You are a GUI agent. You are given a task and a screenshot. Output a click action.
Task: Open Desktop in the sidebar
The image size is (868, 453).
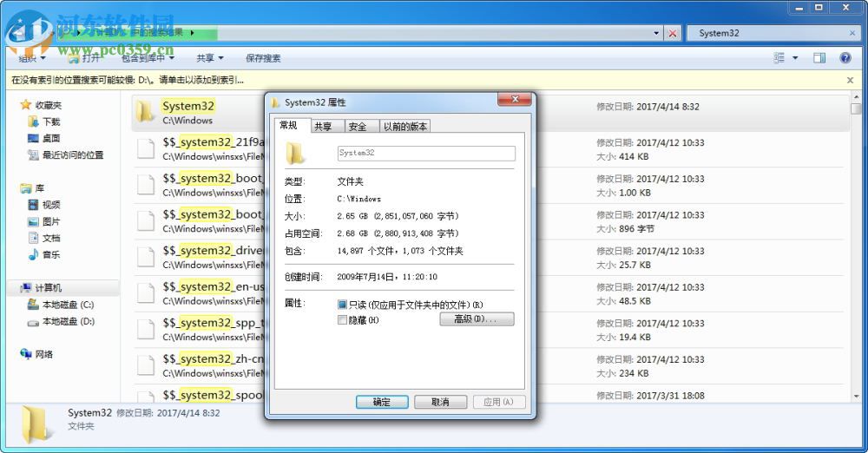click(x=43, y=138)
